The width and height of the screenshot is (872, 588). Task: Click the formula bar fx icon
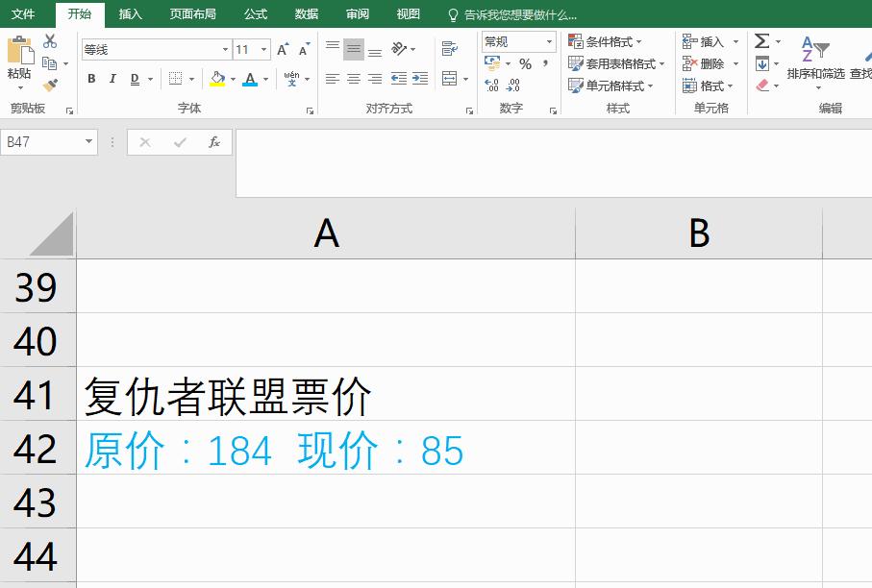(213, 141)
